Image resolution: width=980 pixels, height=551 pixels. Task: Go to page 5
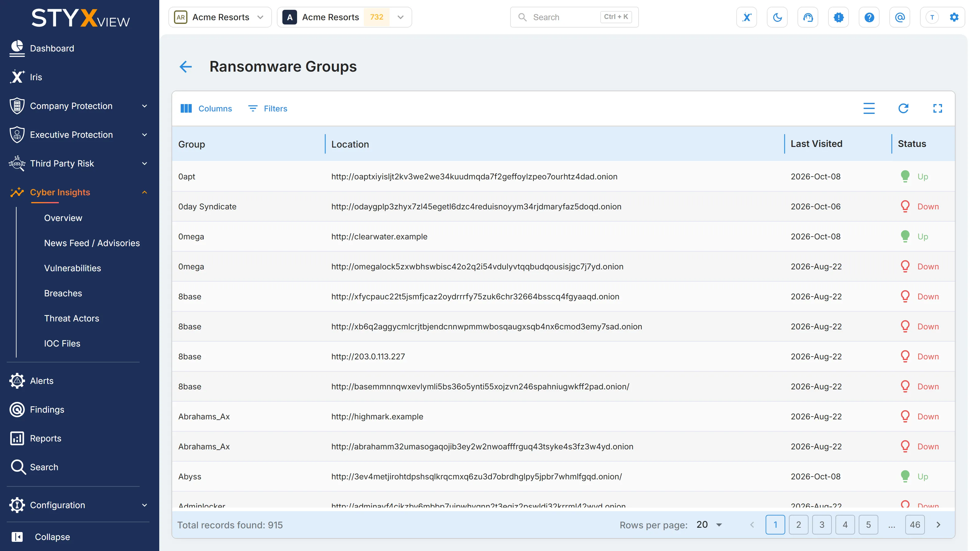[x=868, y=525]
